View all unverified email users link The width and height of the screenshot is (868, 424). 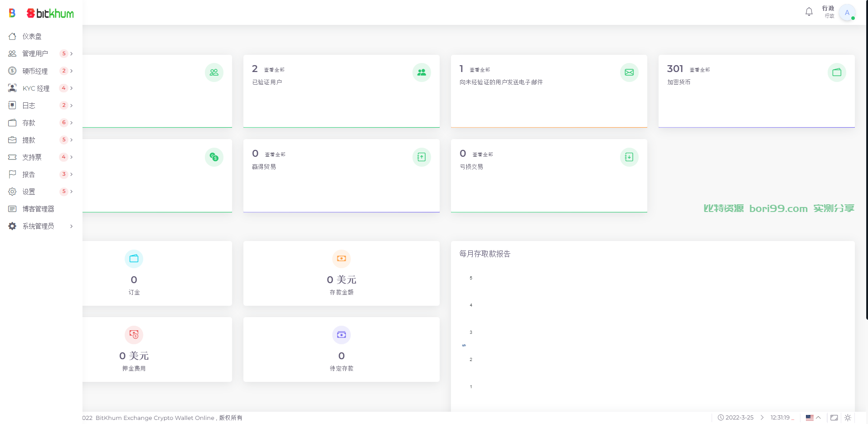pos(480,70)
